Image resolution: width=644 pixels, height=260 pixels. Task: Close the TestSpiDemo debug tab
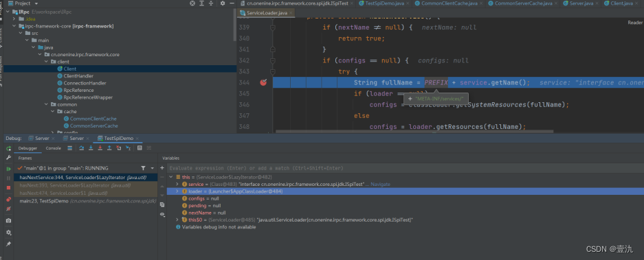click(x=137, y=139)
